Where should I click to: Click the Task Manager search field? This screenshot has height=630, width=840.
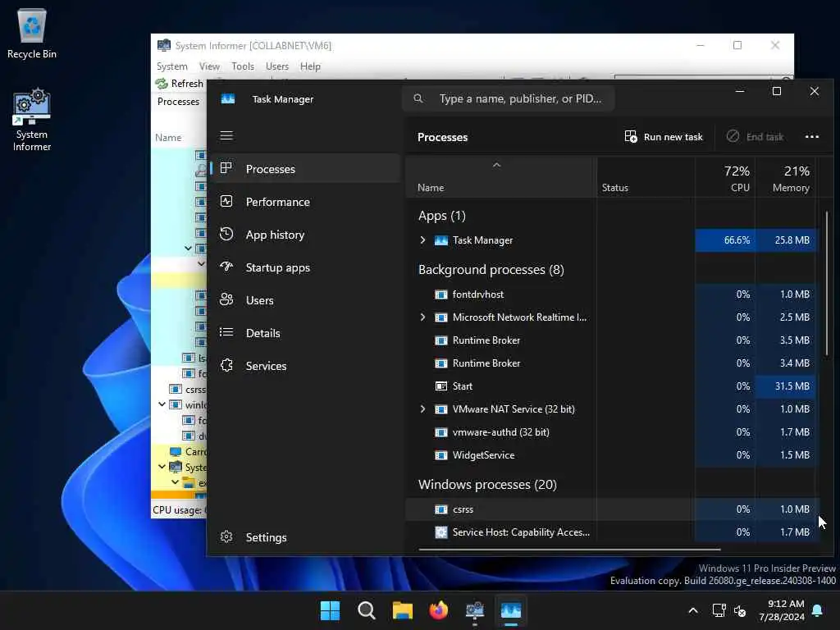508,98
